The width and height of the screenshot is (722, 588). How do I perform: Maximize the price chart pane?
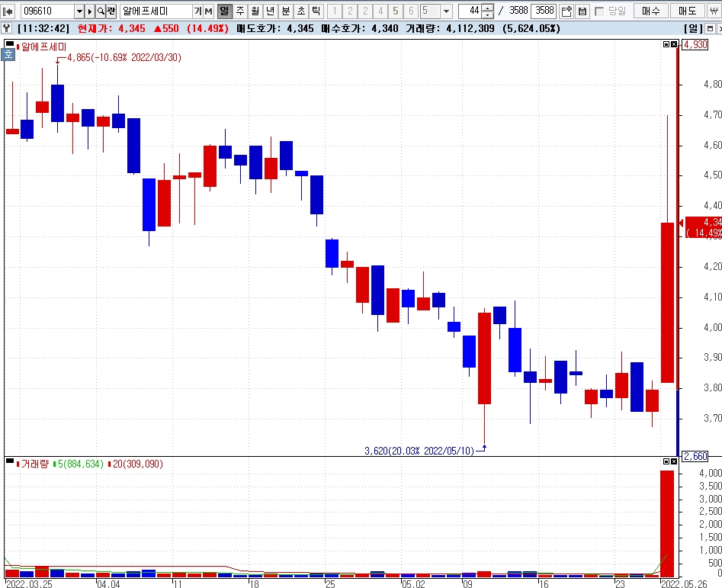pos(666,44)
